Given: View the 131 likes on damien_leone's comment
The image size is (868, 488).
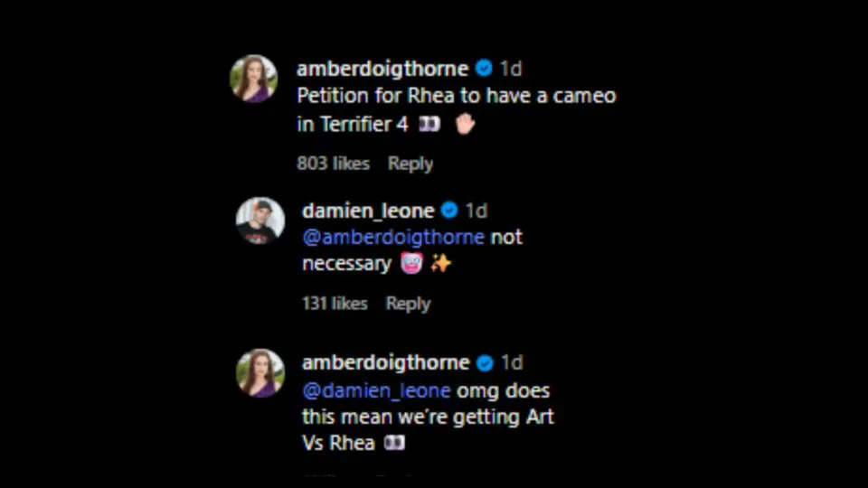Looking at the screenshot, I should coord(335,304).
